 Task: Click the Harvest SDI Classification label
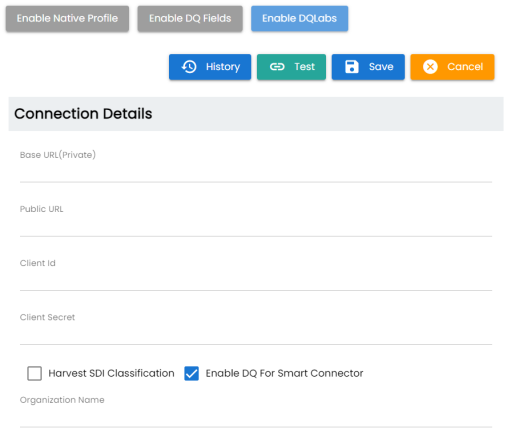pyautogui.click(x=111, y=373)
